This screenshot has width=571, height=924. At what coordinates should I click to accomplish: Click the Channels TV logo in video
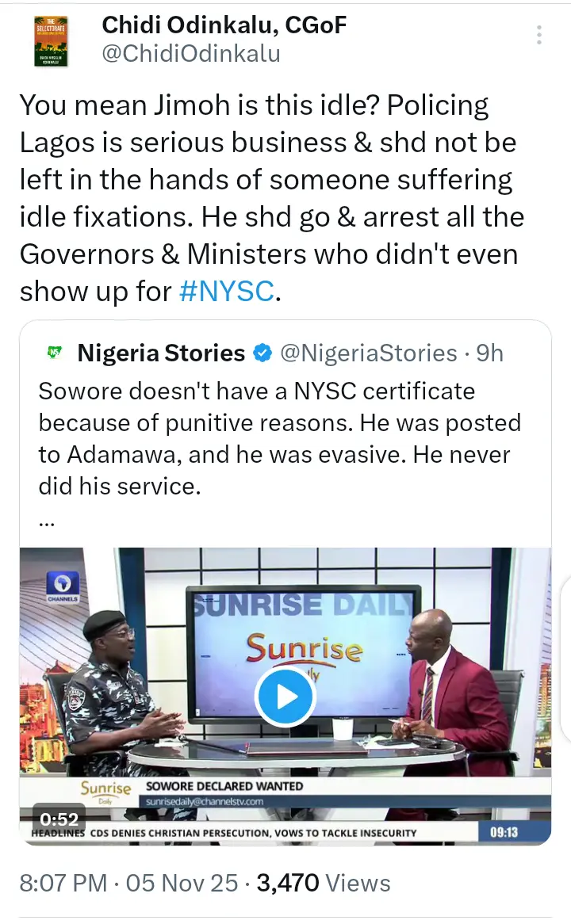(x=61, y=586)
